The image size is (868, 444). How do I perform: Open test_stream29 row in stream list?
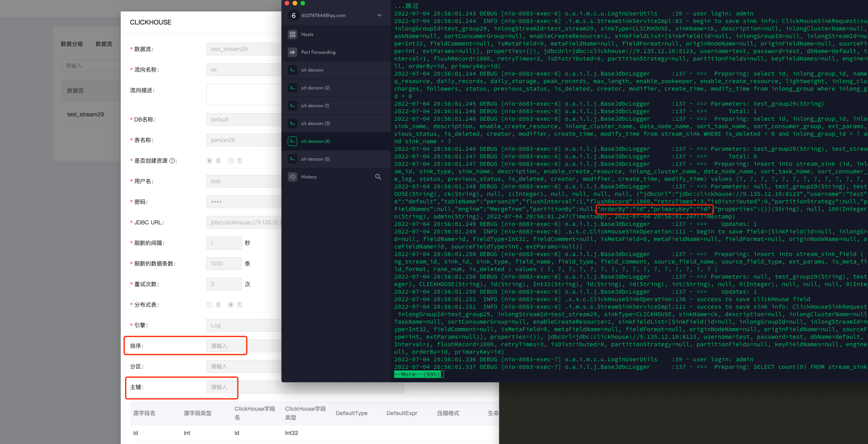tap(85, 114)
